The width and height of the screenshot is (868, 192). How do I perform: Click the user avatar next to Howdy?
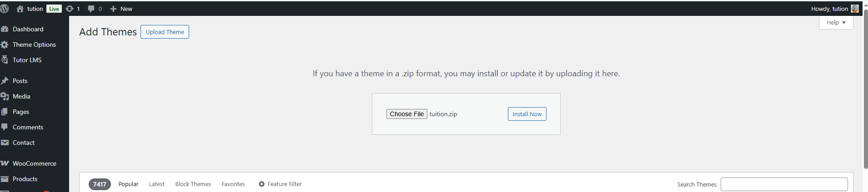tap(855, 9)
